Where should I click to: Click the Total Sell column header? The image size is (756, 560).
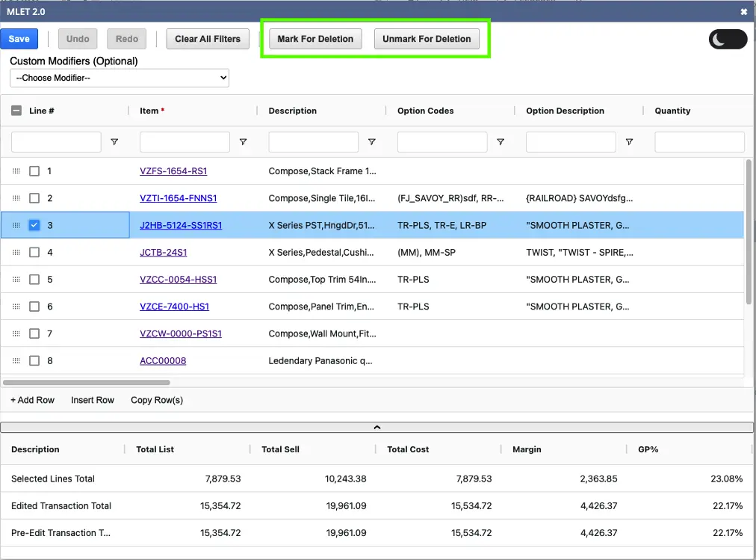(x=281, y=449)
